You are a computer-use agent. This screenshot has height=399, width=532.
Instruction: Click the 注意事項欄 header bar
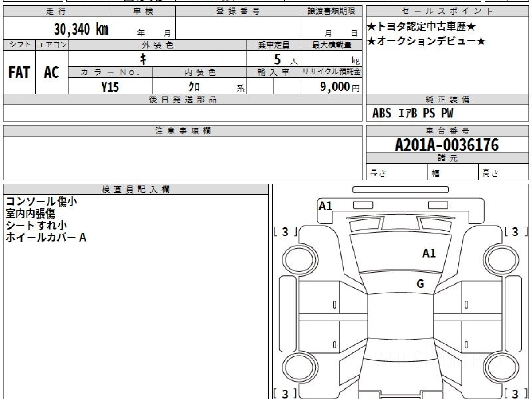pos(182,131)
